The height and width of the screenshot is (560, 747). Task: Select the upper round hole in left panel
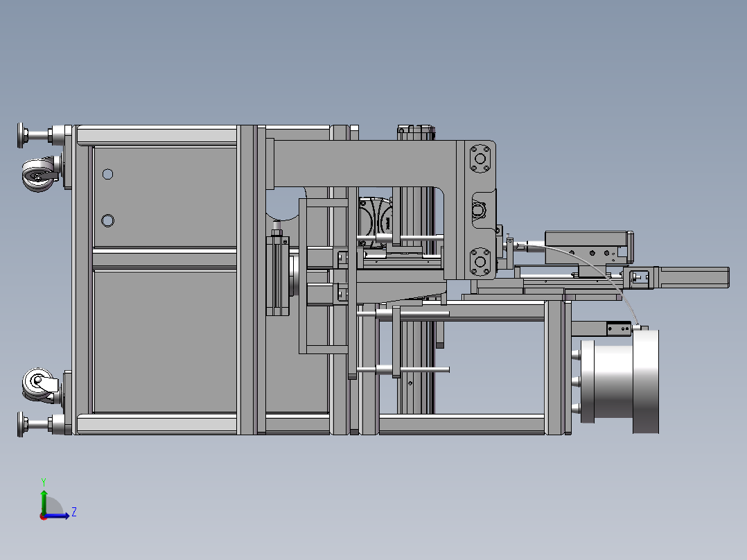point(107,174)
